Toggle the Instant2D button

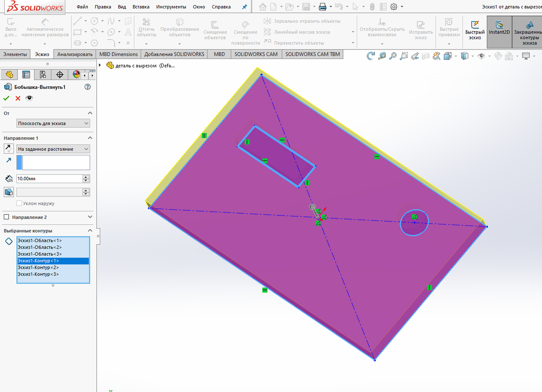[x=499, y=32]
